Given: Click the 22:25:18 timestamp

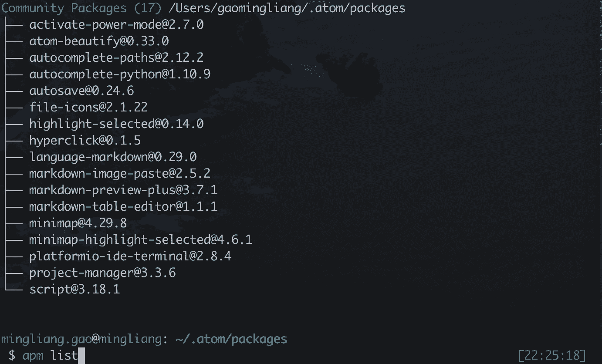Looking at the screenshot, I should (552, 355).
